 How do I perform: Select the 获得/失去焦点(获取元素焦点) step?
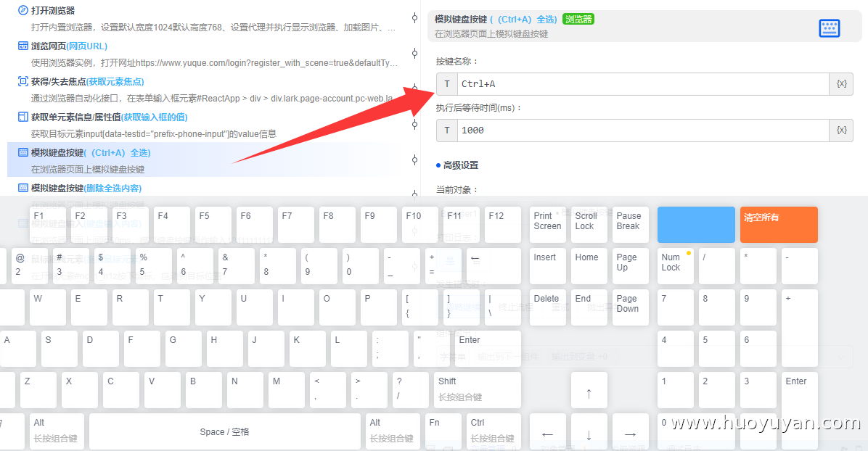(x=208, y=90)
